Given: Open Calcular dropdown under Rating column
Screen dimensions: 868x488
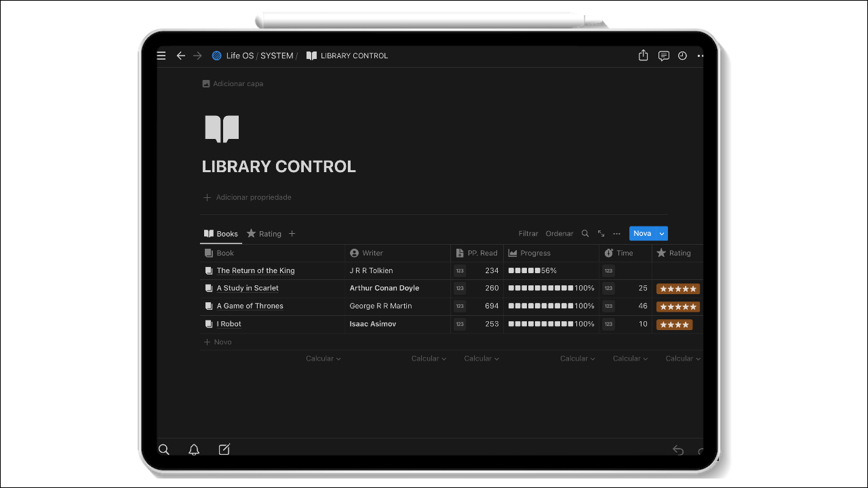Looking at the screenshot, I should click(x=683, y=359).
